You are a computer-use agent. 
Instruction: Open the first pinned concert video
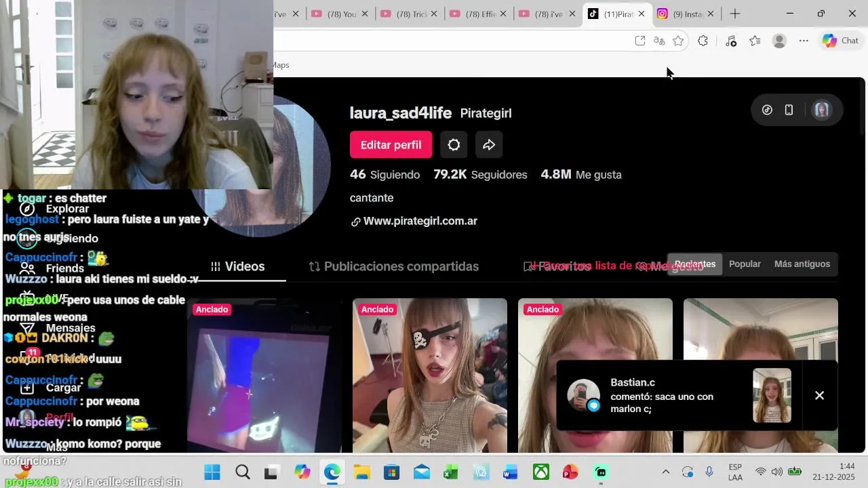[x=264, y=375]
